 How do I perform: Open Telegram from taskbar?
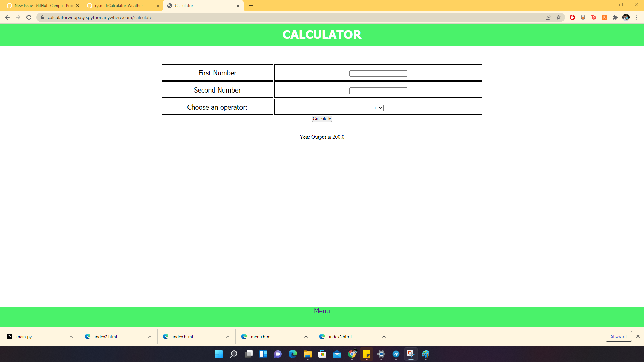tap(396, 354)
